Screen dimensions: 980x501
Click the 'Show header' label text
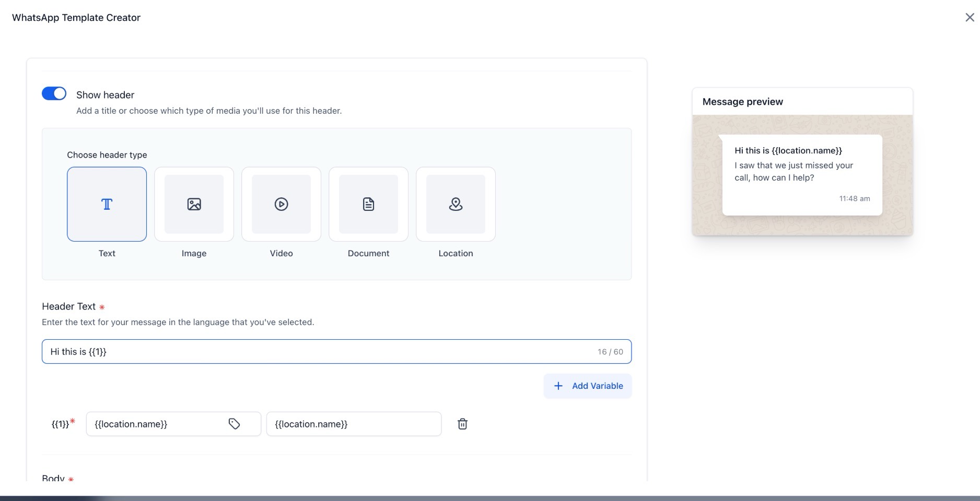pyautogui.click(x=105, y=95)
